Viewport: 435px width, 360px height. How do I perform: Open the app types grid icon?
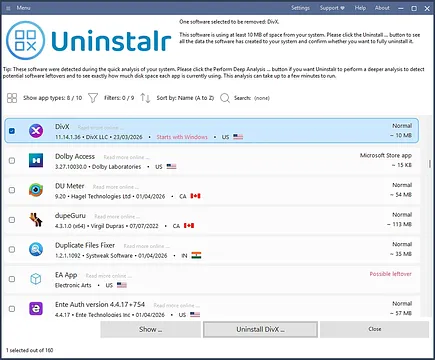[12, 98]
